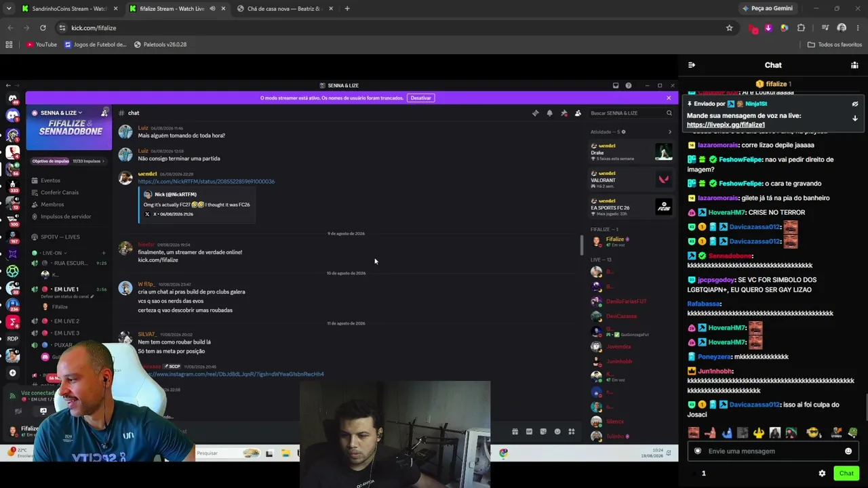This screenshot has width=868, height=488.
Task: Click Discord message list scrollbar
Action: (581, 245)
